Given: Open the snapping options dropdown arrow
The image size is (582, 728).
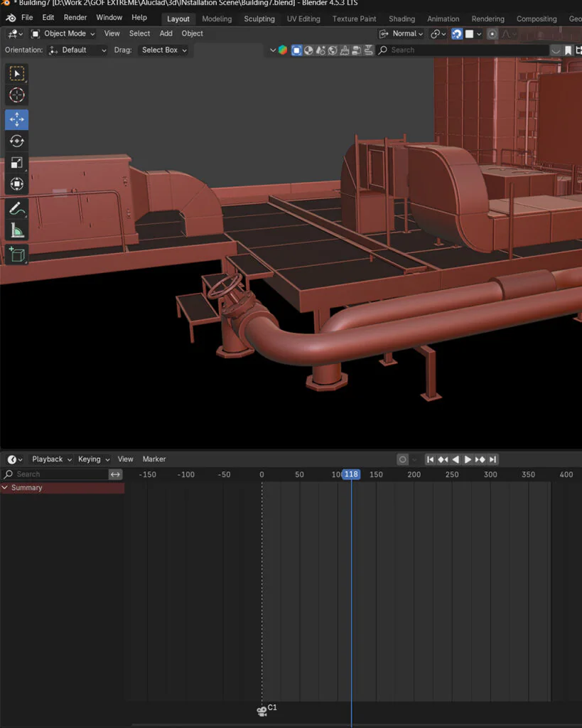Looking at the screenshot, I should pos(479,34).
